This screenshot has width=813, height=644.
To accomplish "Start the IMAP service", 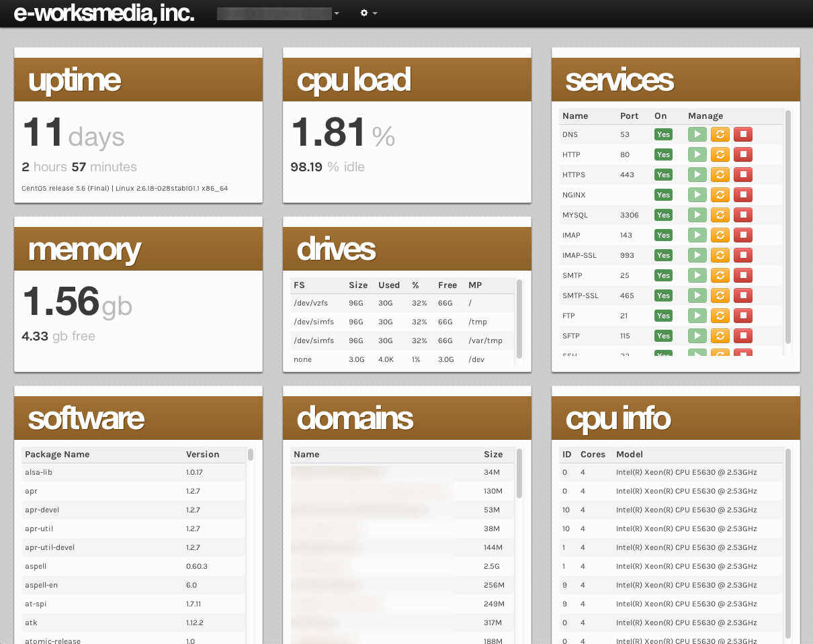I will [x=697, y=235].
